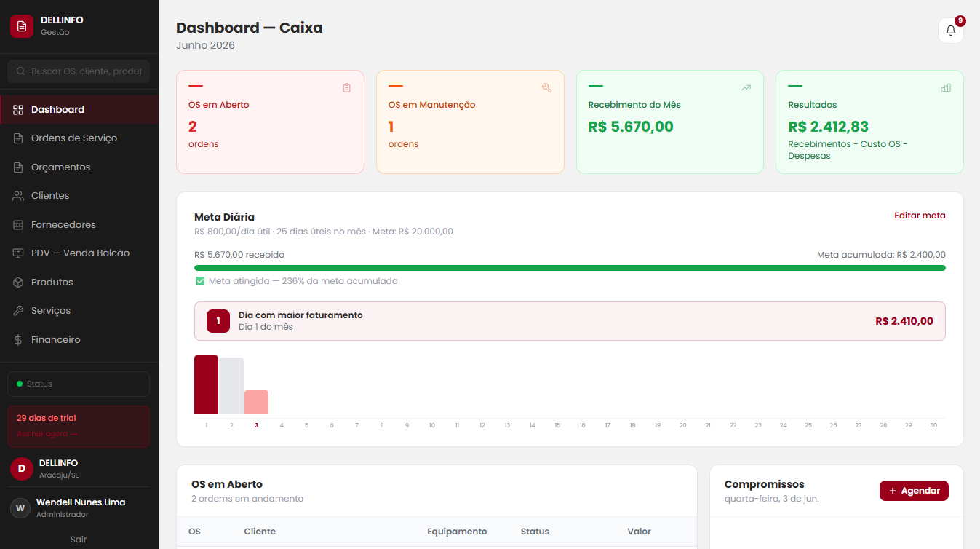Click the trend arrow icon on Recebimento card

pyautogui.click(x=746, y=88)
